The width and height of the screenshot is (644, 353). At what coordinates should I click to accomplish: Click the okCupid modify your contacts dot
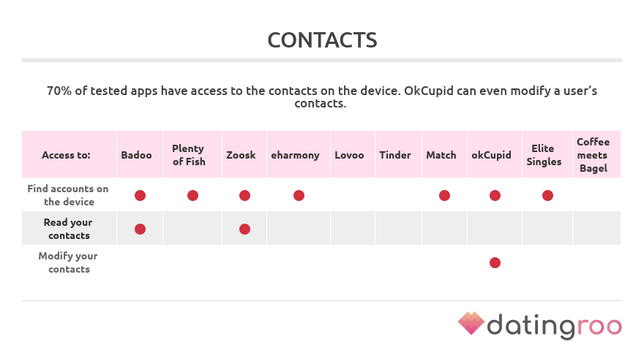(x=495, y=263)
